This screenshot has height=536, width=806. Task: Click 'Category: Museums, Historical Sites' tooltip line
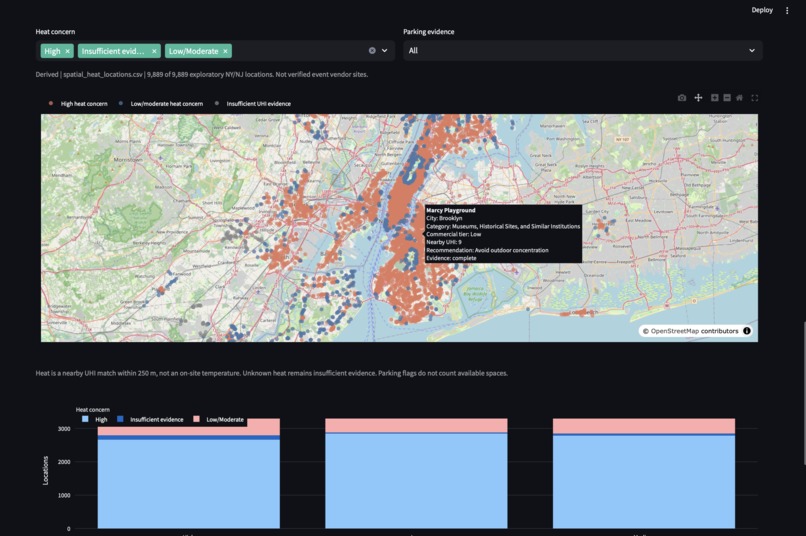point(503,226)
